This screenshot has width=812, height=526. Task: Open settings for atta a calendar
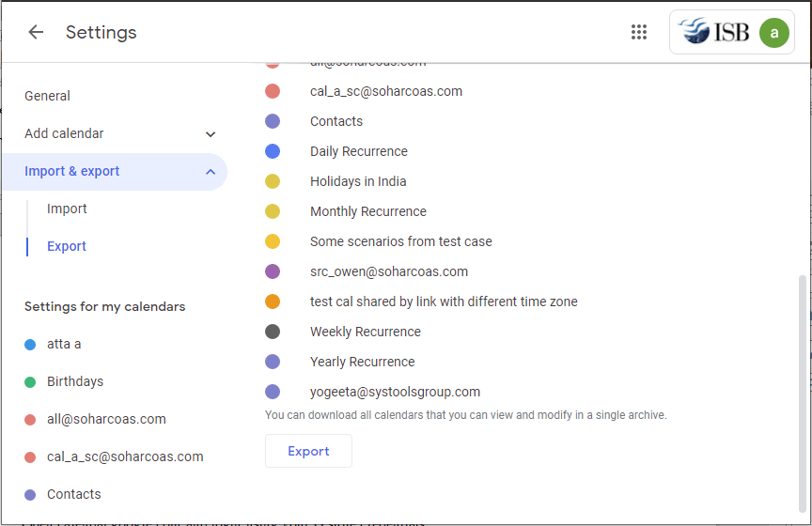point(64,345)
